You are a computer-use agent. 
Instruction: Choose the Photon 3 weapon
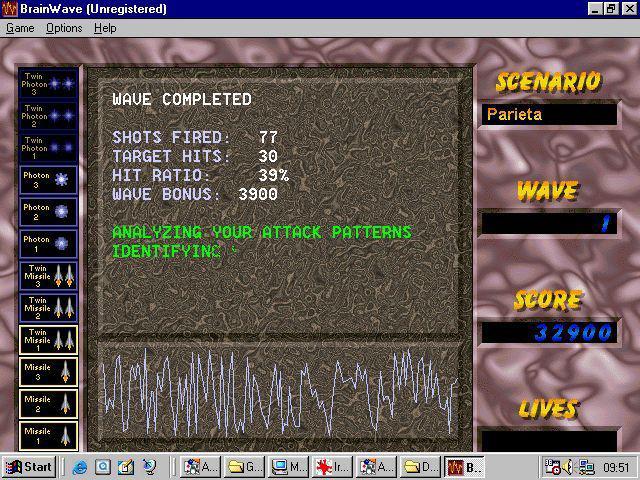pyautogui.click(x=48, y=180)
